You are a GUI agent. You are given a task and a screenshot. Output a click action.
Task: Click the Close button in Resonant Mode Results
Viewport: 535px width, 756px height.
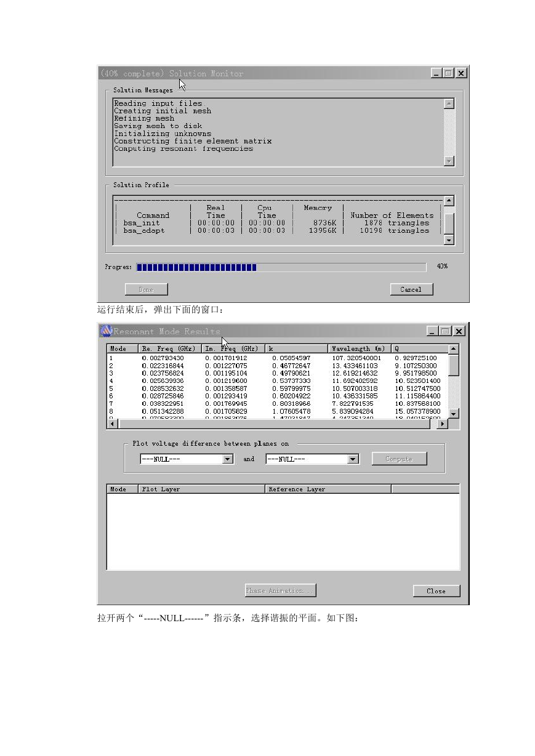coord(436,591)
